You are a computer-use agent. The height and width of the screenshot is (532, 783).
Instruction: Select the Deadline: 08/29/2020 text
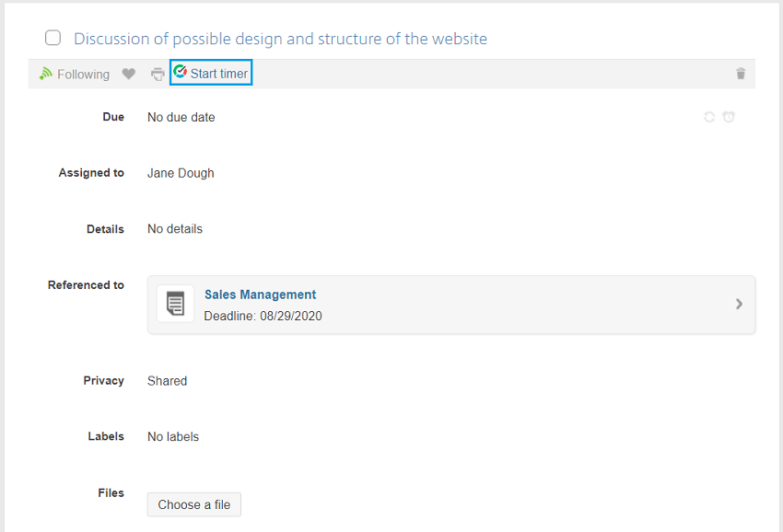coord(263,316)
